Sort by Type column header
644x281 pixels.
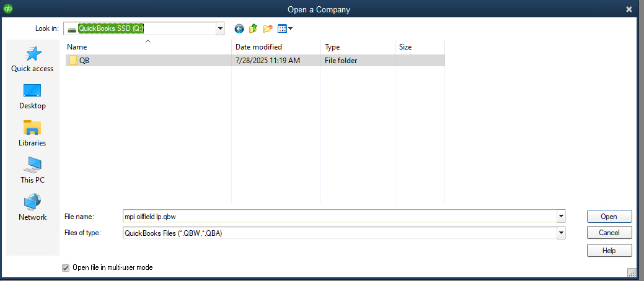[358, 47]
